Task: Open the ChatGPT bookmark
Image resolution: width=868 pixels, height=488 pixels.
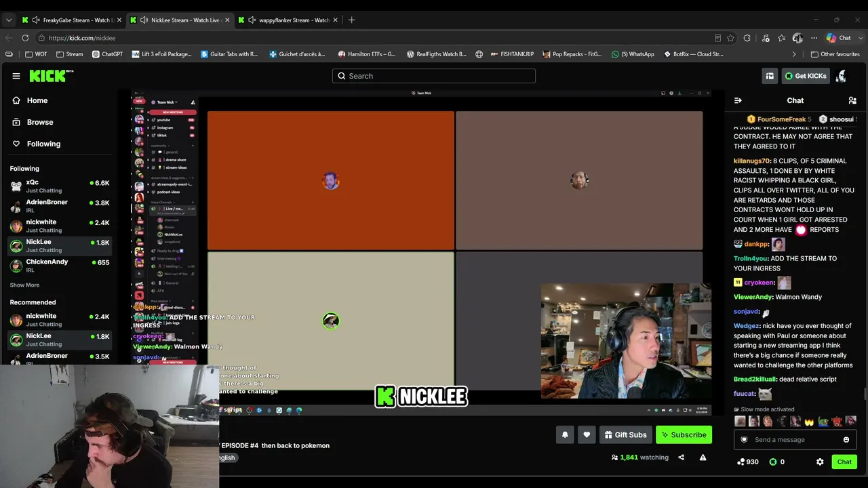Action: (107, 54)
